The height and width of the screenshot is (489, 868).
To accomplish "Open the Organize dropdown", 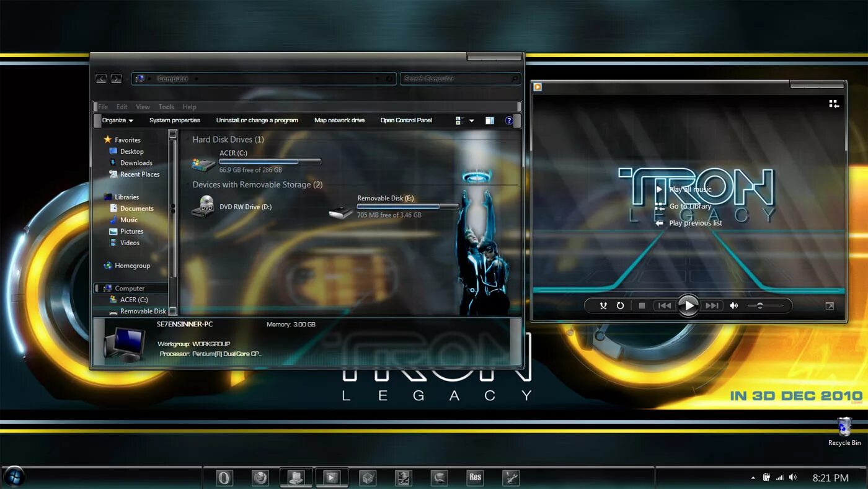I will click(118, 120).
